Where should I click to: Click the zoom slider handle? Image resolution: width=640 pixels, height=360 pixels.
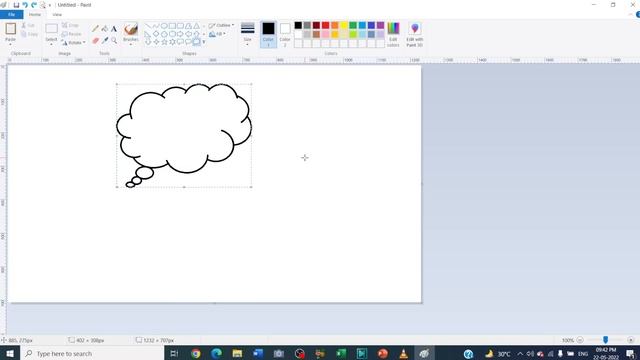pyautogui.click(x=605, y=340)
